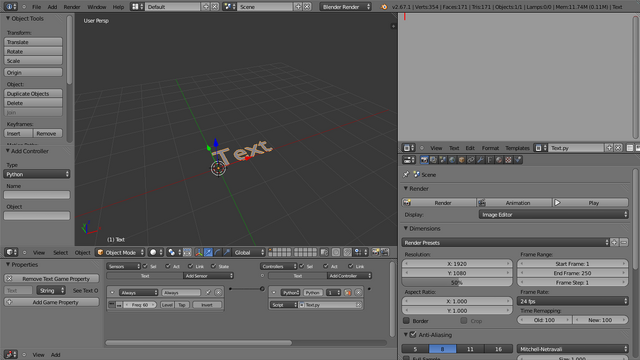Open the Templates menu in text editor
The height and width of the screenshot is (360, 640).
coord(517,148)
